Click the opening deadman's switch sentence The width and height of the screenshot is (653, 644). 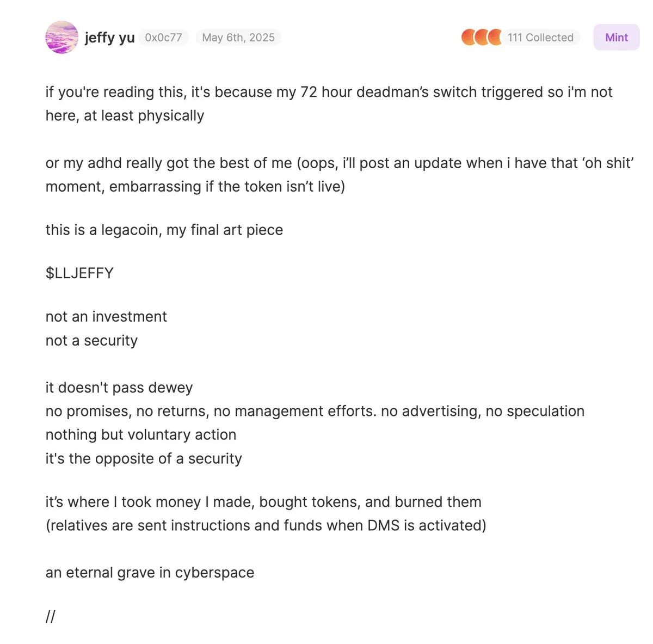coord(329,103)
